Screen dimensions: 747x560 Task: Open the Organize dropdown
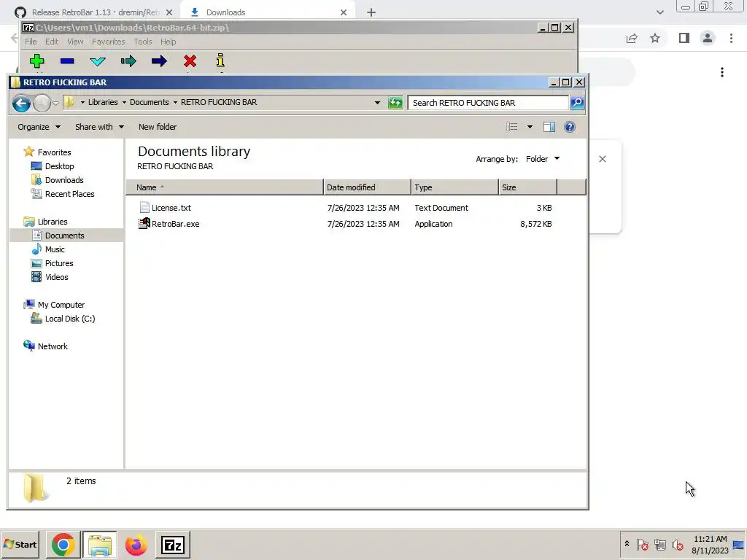click(39, 127)
